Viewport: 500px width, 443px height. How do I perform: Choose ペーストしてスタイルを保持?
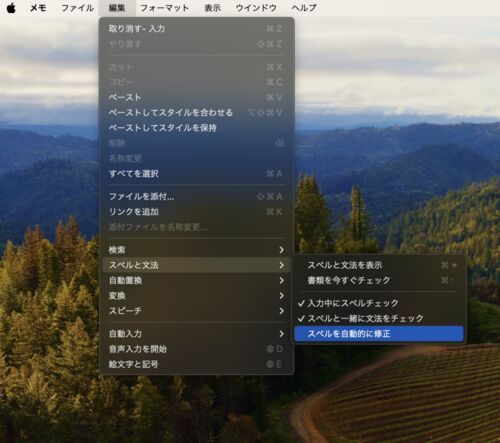196,128
